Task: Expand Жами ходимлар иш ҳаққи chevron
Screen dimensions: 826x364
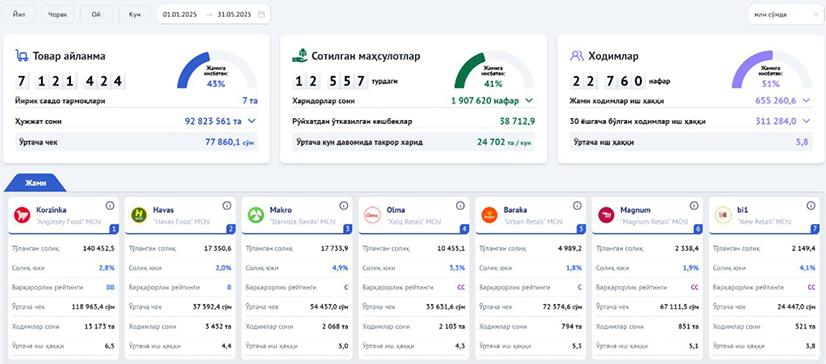Action: click(x=807, y=101)
